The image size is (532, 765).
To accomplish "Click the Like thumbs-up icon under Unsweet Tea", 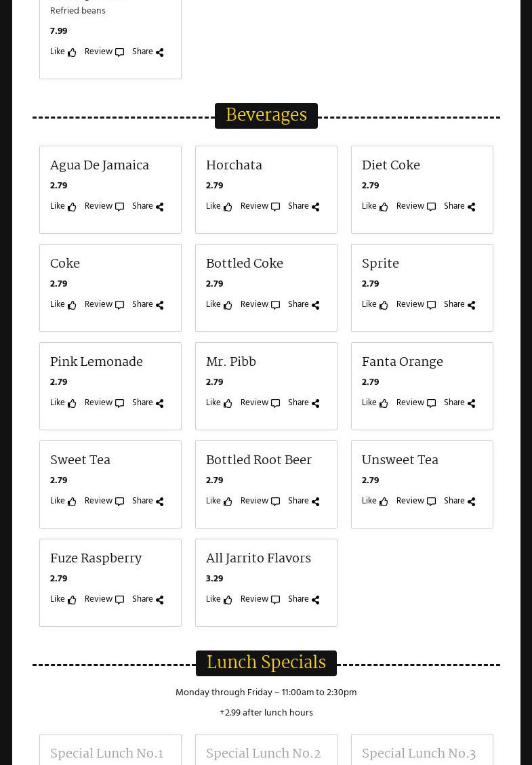I will point(384,501).
